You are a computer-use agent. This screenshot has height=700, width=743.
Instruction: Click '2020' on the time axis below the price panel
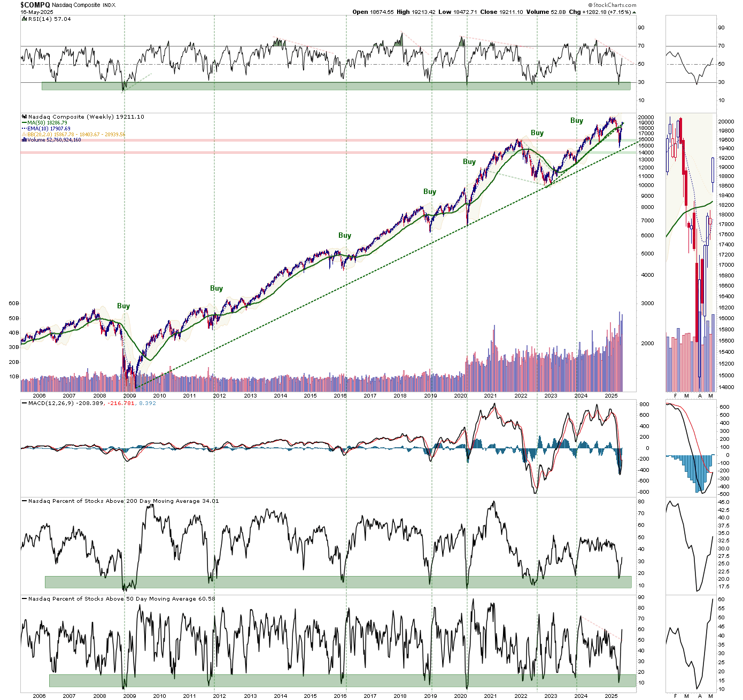coord(460,396)
